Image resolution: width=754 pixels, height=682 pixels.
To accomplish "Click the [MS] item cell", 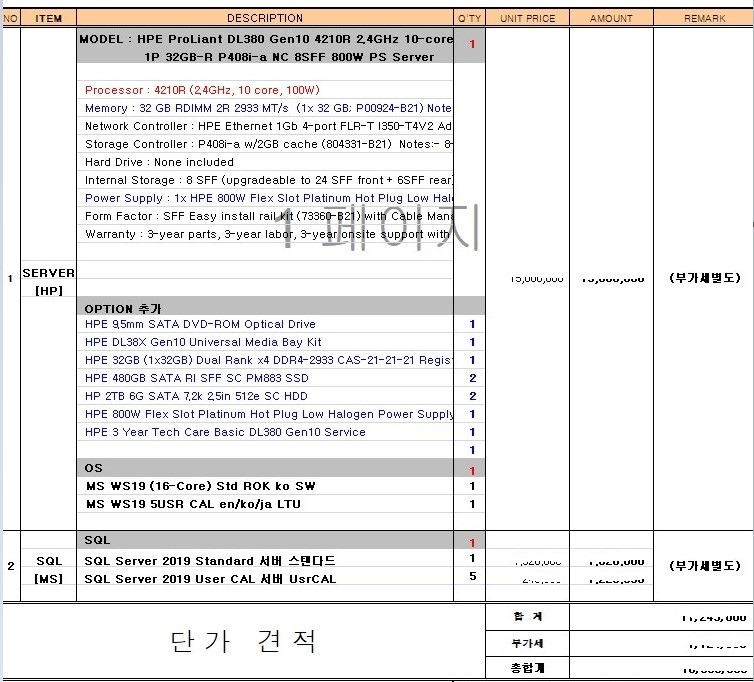I will tap(48, 579).
